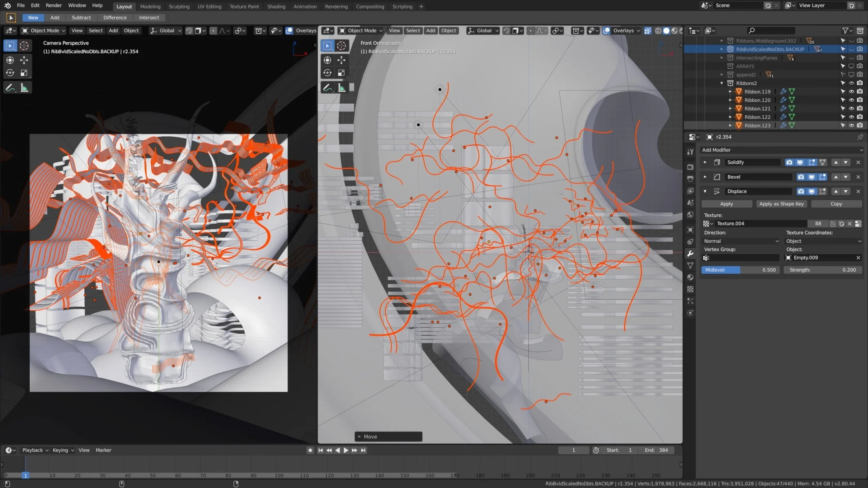868x488 pixels.
Task: Select the Move tool in Front Orthographic viewport
Action: [341, 60]
